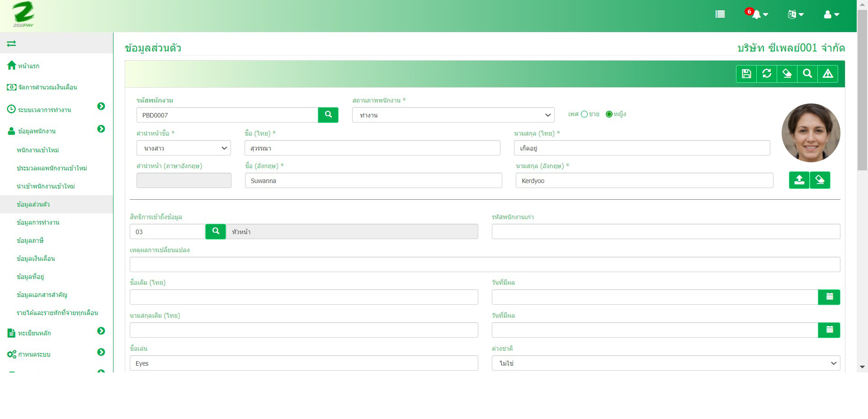This screenshot has height=419, width=868.
Task: Open คำนำหน้าชื่อ dropdown showing นางสาว
Action: (184, 148)
